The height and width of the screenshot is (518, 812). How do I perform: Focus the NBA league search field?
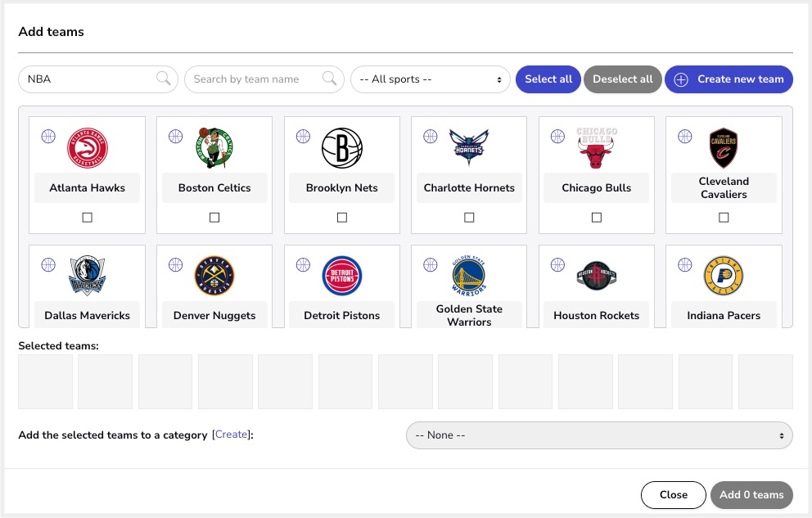(98, 79)
